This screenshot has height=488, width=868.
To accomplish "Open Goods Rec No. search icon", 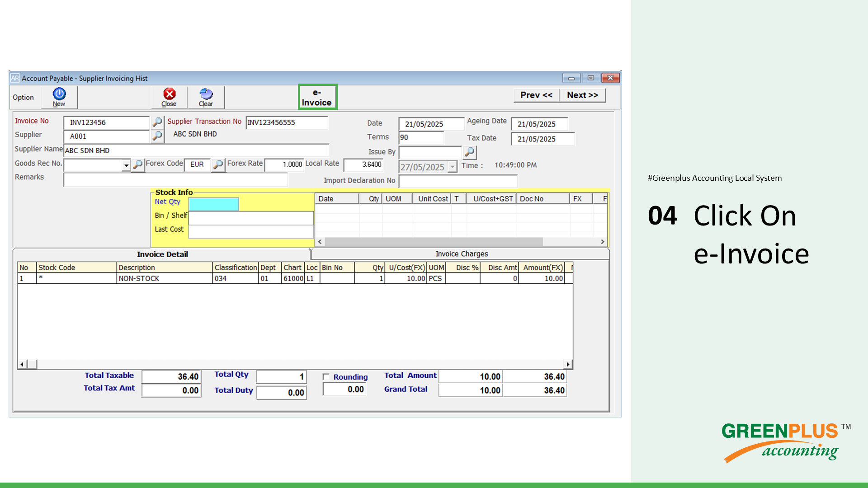I will pos(138,164).
